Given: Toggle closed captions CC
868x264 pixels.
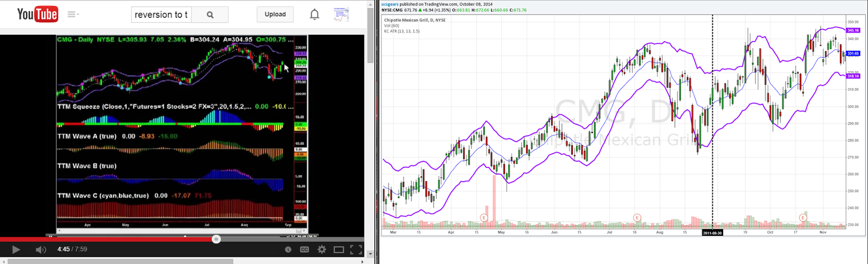Looking at the screenshot, I should (x=304, y=250).
